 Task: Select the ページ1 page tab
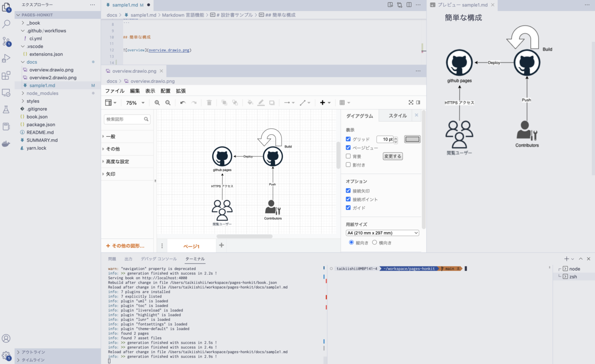pyautogui.click(x=191, y=246)
